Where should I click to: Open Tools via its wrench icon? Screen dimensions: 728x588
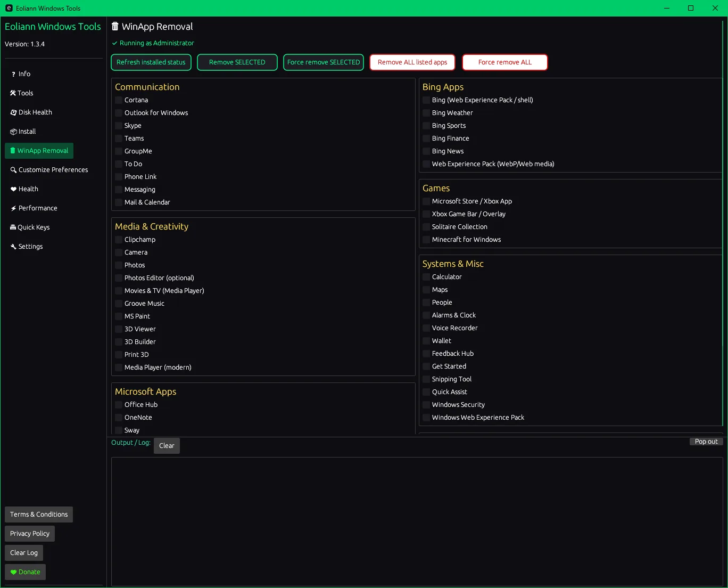[x=13, y=93]
